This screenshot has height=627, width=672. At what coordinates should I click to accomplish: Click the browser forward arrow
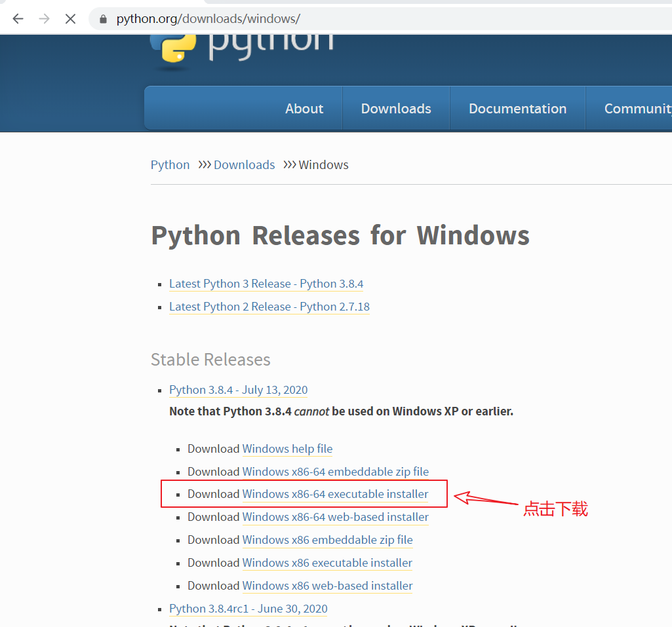point(44,19)
